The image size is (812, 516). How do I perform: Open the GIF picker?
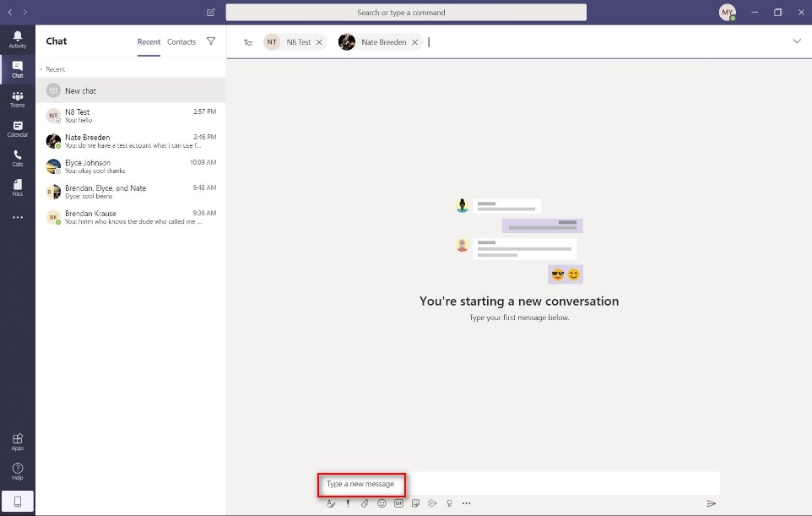tap(398, 503)
